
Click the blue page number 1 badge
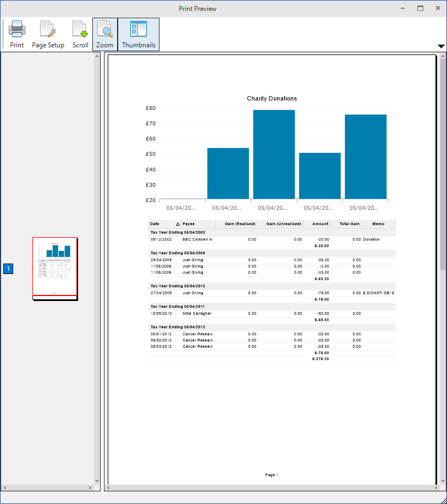tap(8, 269)
